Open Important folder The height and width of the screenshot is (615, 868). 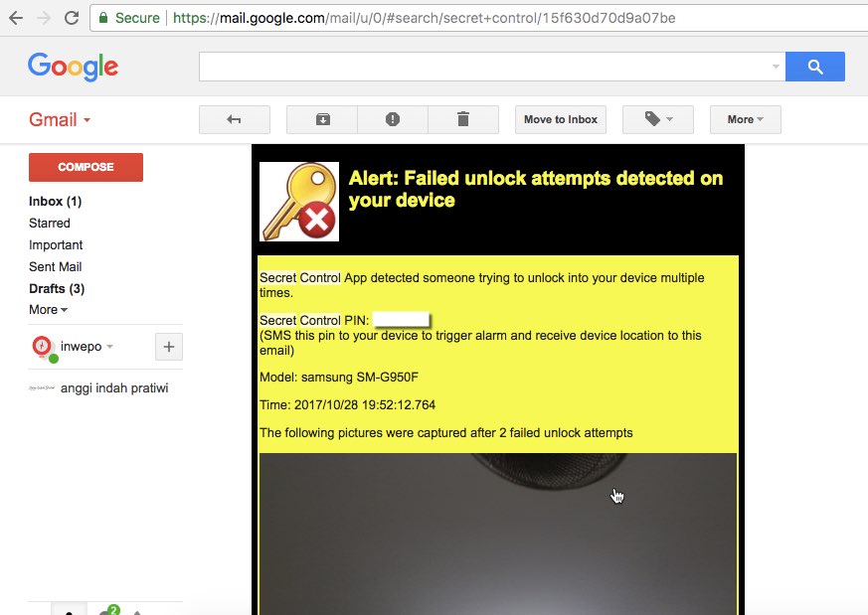pos(56,245)
